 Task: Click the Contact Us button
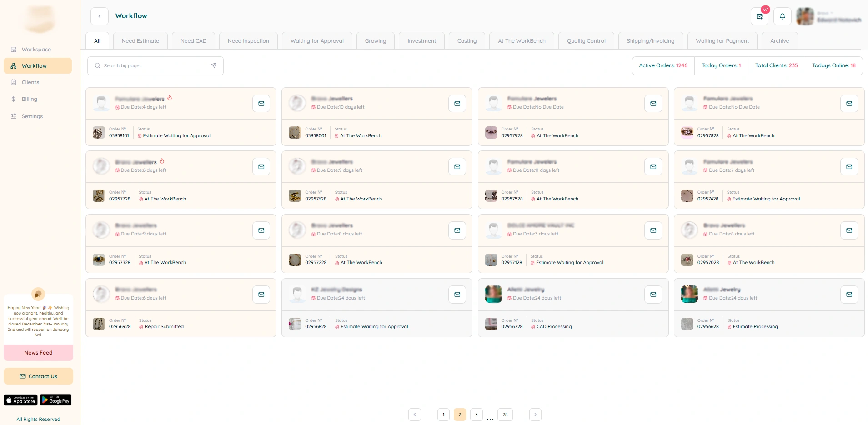coord(38,376)
